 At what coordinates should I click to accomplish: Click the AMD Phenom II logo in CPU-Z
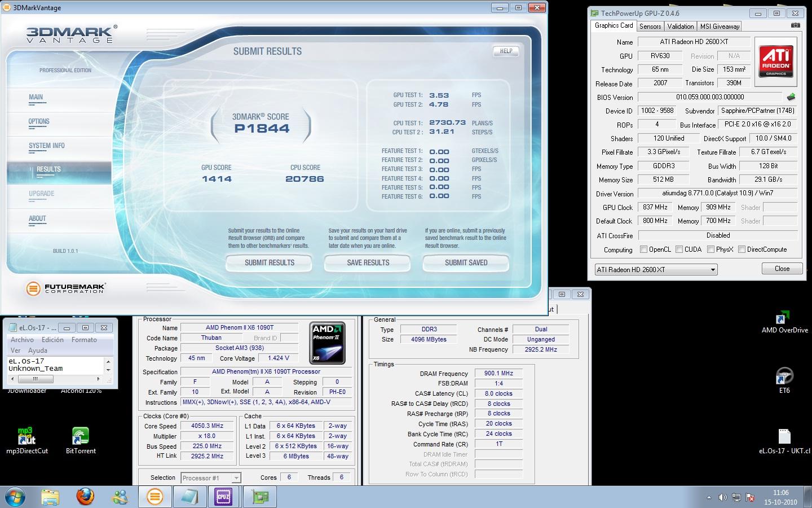point(327,343)
